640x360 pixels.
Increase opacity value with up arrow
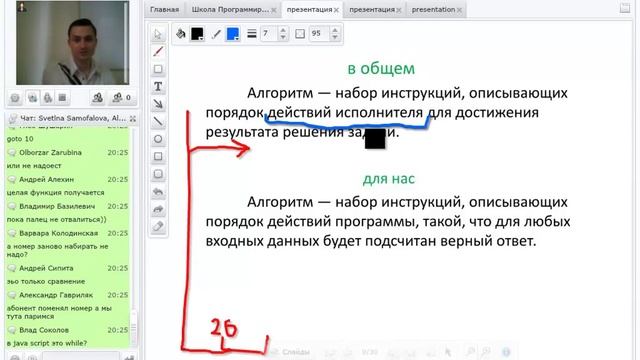pos(335,30)
